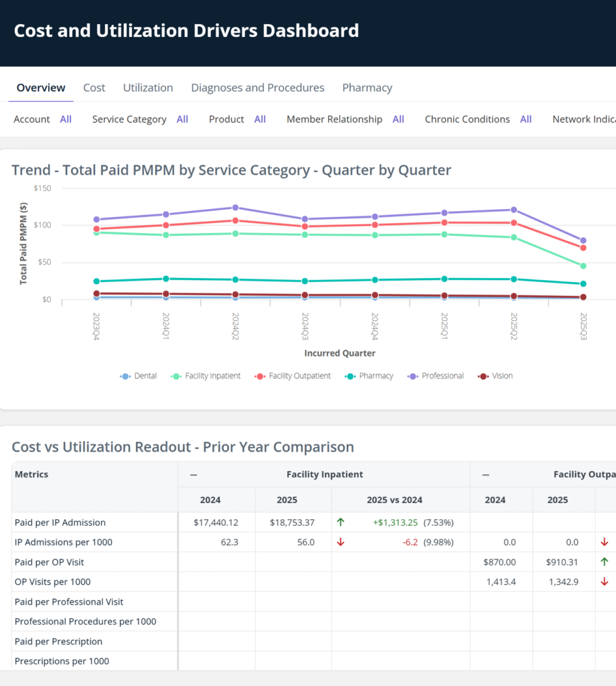The height and width of the screenshot is (686, 616).
Task: Select the Professional data point at 2025Q2
Action: (x=514, y=210)
